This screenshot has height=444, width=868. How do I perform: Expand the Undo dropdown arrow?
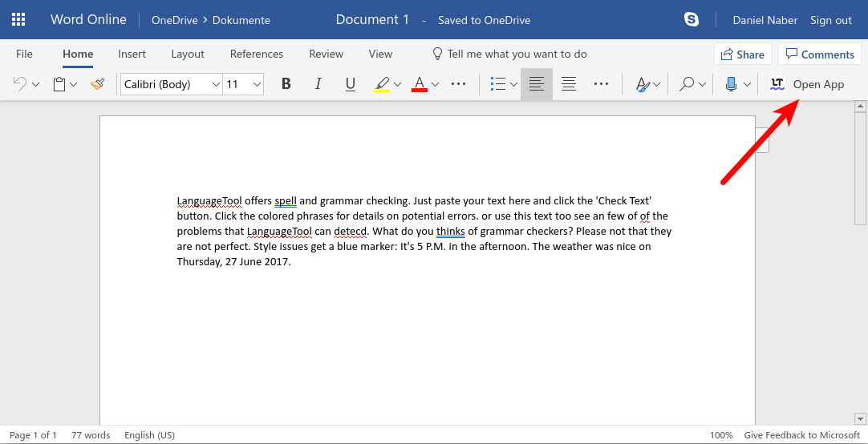(36, 85)
